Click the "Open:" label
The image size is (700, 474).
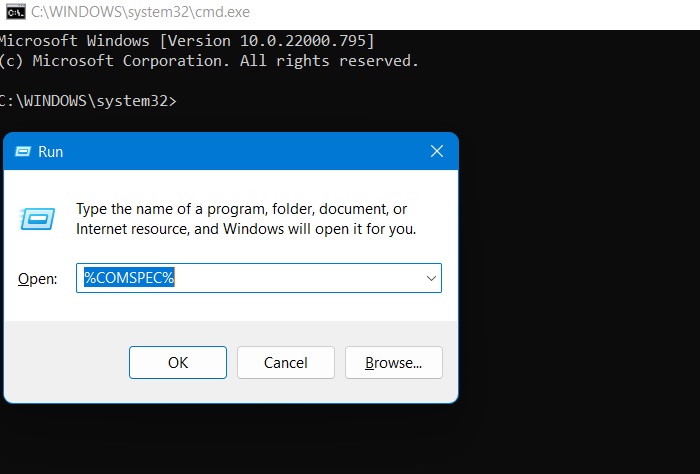[x=38, y=279]
